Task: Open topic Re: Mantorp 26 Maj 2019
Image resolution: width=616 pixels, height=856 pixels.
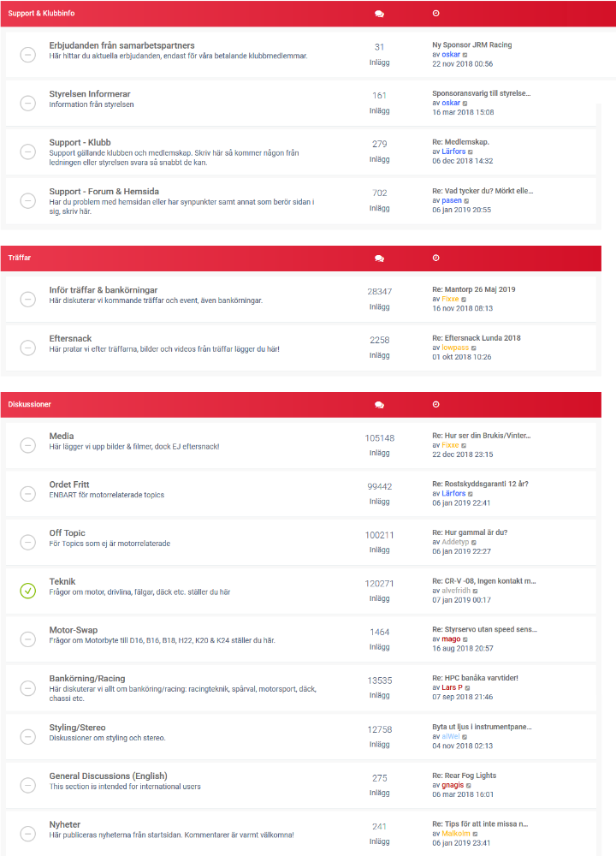Action: (x=474, y=289)
